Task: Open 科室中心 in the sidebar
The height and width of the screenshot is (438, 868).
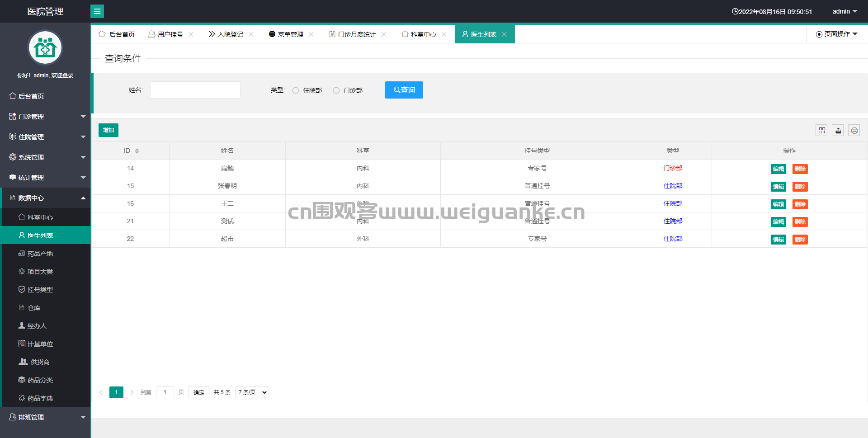Action: [45, 217]
